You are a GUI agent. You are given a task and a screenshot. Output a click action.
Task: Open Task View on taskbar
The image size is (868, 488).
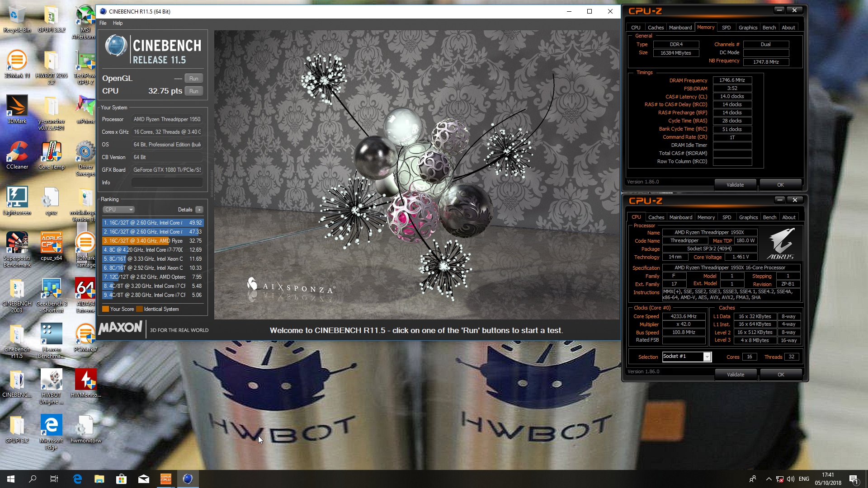click(x=54, y=479)
